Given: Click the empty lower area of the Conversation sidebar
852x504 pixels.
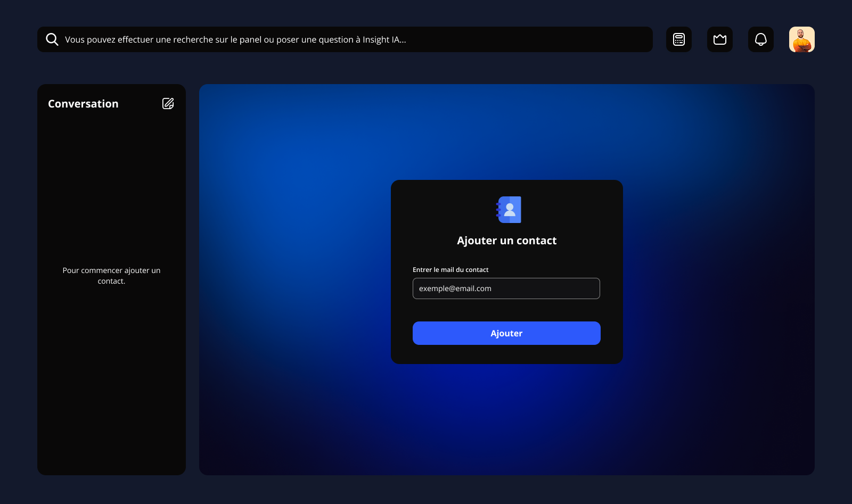Looking at the screenshot, I should click(x=111, y=399).
